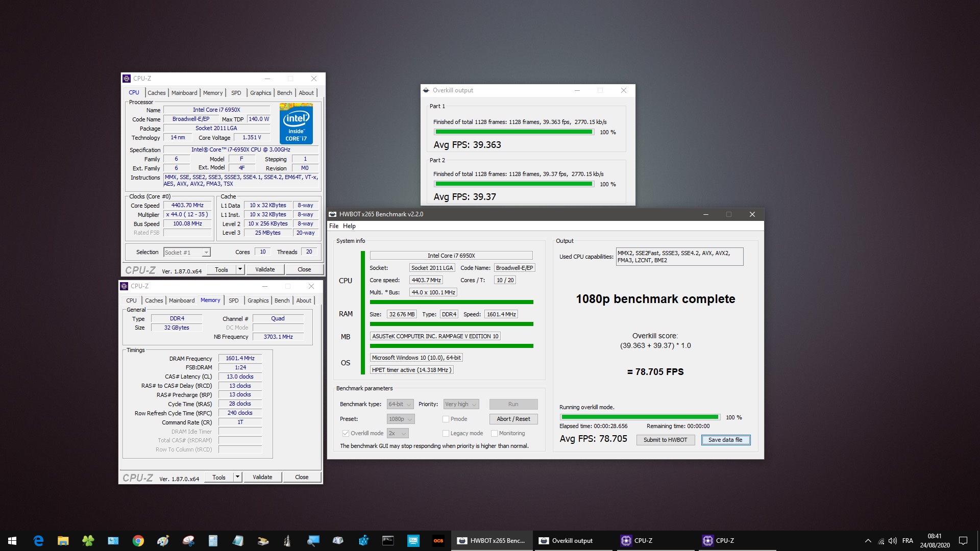Click the Overkill output window title icon
The width and height of the screenshot is (980, 551).
tap(426, 90)
